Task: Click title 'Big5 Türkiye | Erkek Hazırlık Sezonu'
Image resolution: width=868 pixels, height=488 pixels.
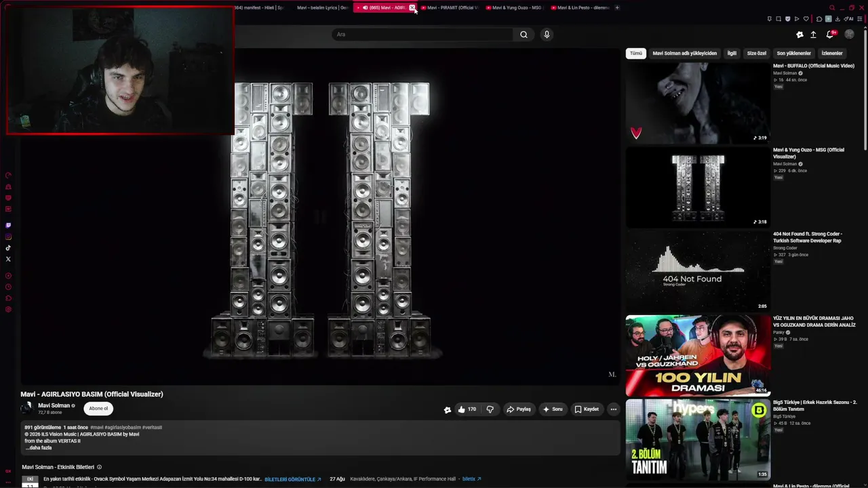Action: [x=815, y=405]
